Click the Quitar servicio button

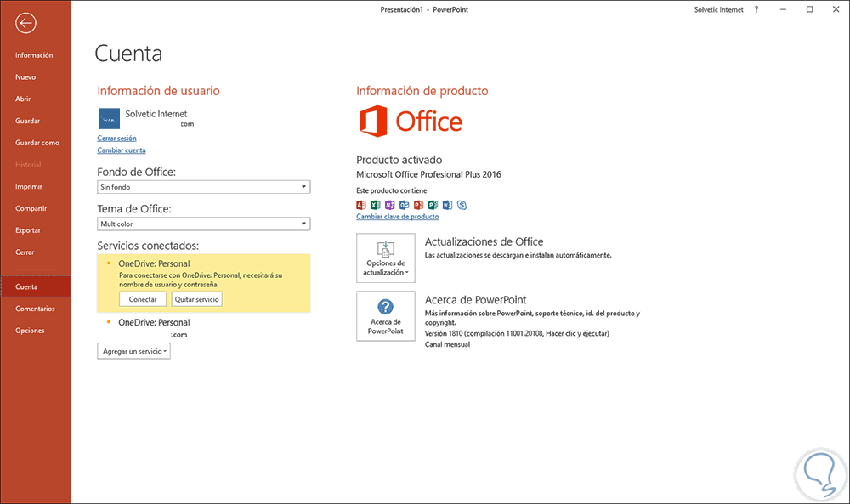tap(196, 299)
